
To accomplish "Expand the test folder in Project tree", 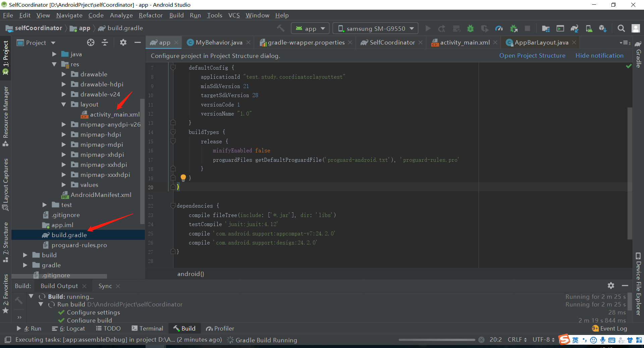I will pos(45,205).
